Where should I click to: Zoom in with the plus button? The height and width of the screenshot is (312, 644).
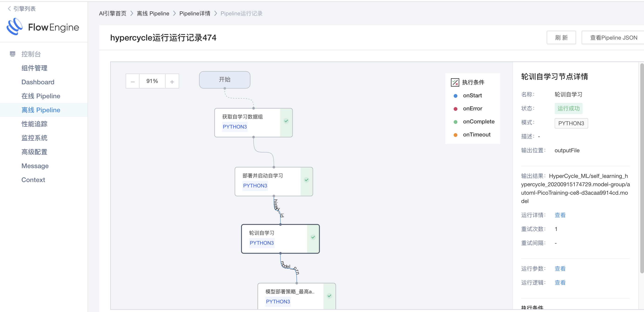tap(172, 81)
